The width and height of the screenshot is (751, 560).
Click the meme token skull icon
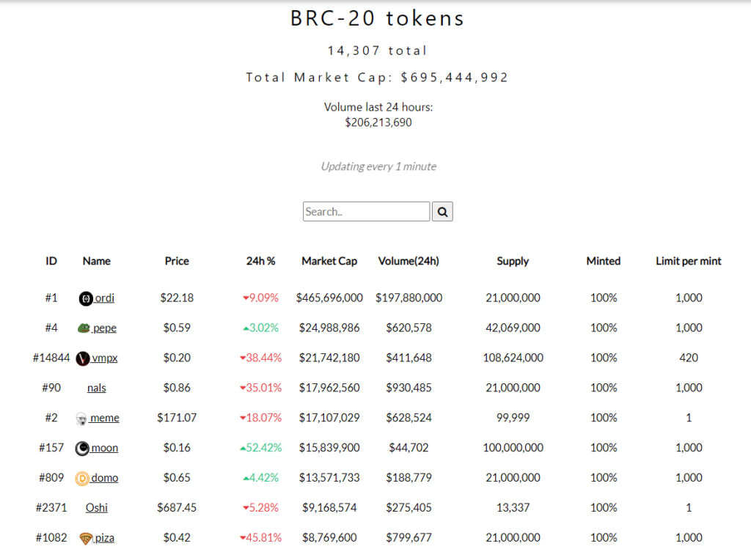[81, 419]
